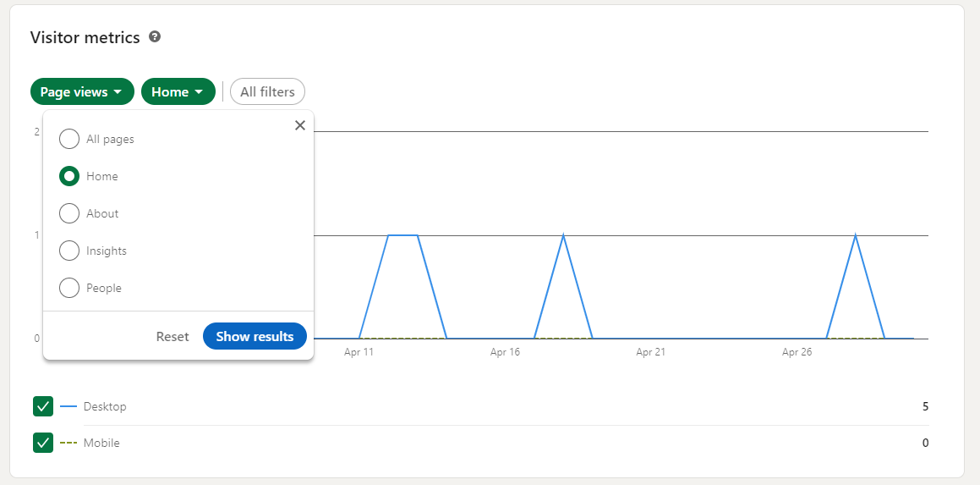Click the Apr 11 axis label
The image size is (980, 485).
click(359, 352)
